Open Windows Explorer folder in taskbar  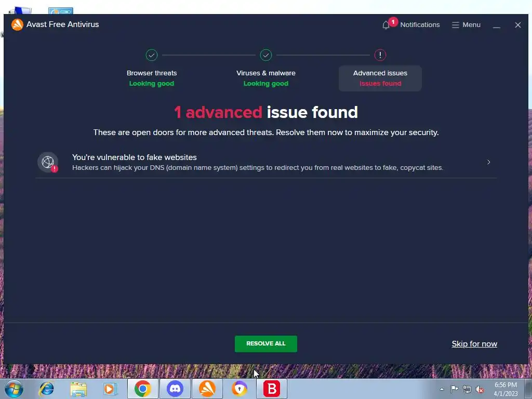79,389
